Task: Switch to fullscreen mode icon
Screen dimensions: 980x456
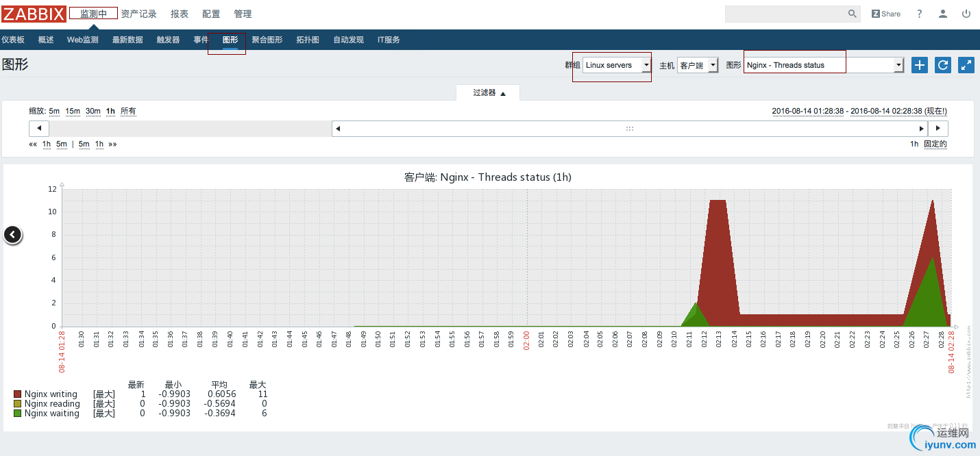Action: point(966,65)
